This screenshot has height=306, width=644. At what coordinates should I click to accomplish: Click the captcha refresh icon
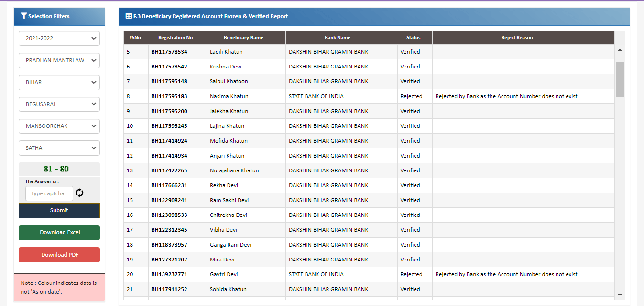click(x=79, y=193)
